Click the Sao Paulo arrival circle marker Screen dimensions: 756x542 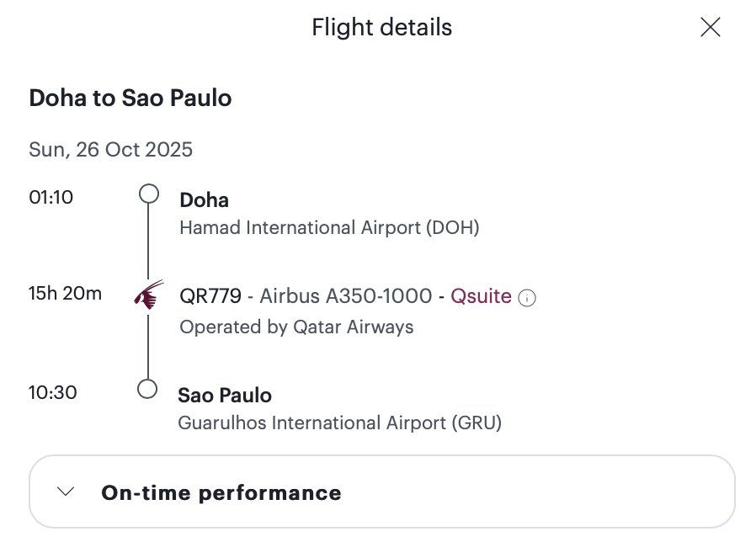tap(147, 389)
